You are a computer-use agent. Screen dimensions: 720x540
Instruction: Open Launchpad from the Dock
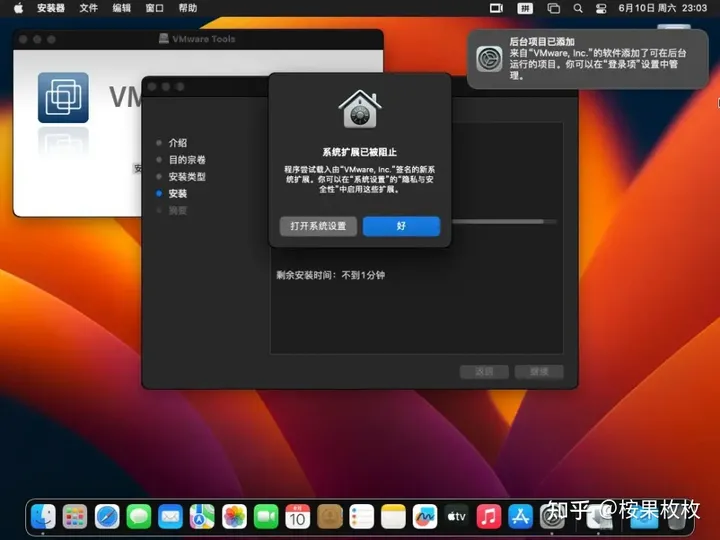pyautogui.click(x=75, y=517)
